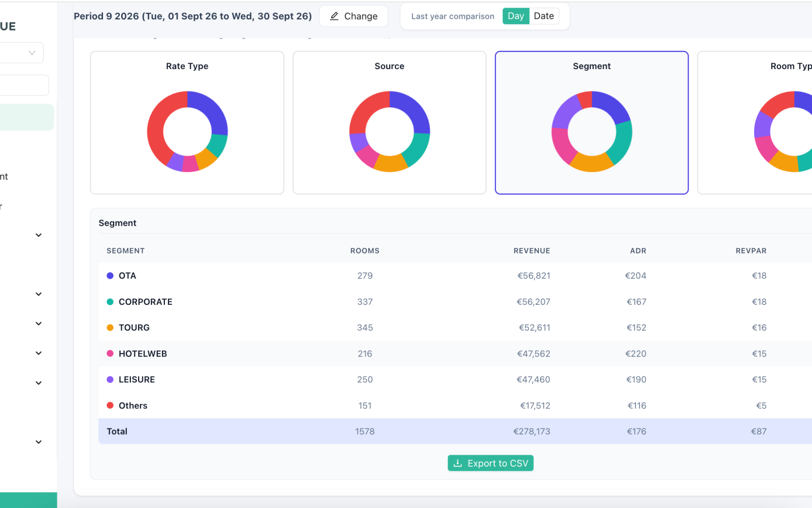812x508 pixels.
Task: Click the Others red legend dot
Action: tap(110, 405)
